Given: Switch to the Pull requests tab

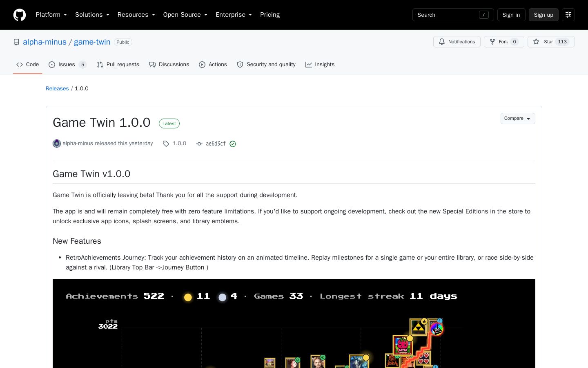Looking at the screenshot, I should point(118,65).
